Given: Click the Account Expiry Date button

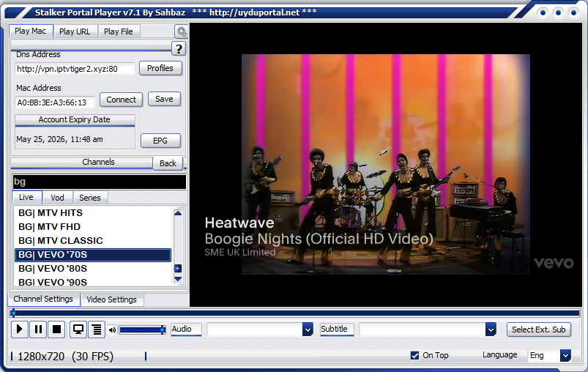Looking at the screenshot, I should (x=75, y=119).
